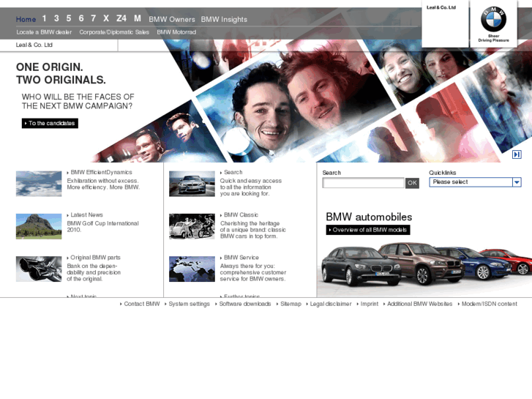Select the 'Please select' combo box
532x399 pixels.
475,182
